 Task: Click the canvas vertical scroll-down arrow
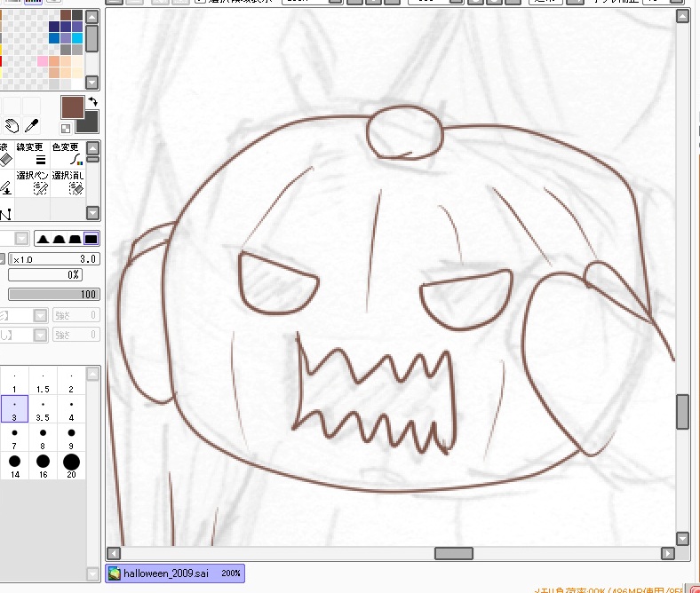click(x=682, y=539)
